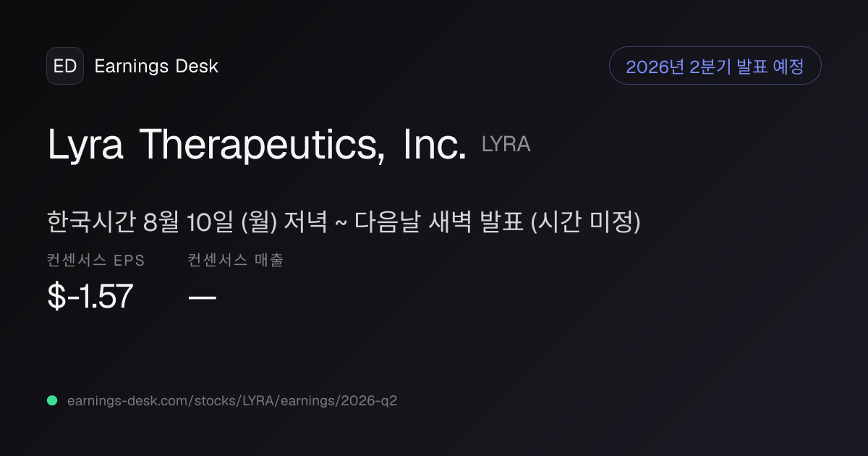Click the green status dot beside the URL
The image size is (868, 456).
tap(52, 400)
